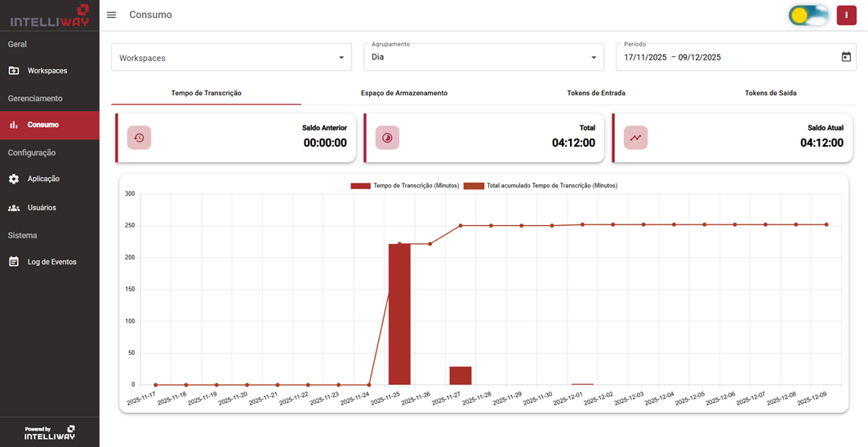Open the hamburger menu icon
This screenshot has height=447, width=868.
pos(112,15)
